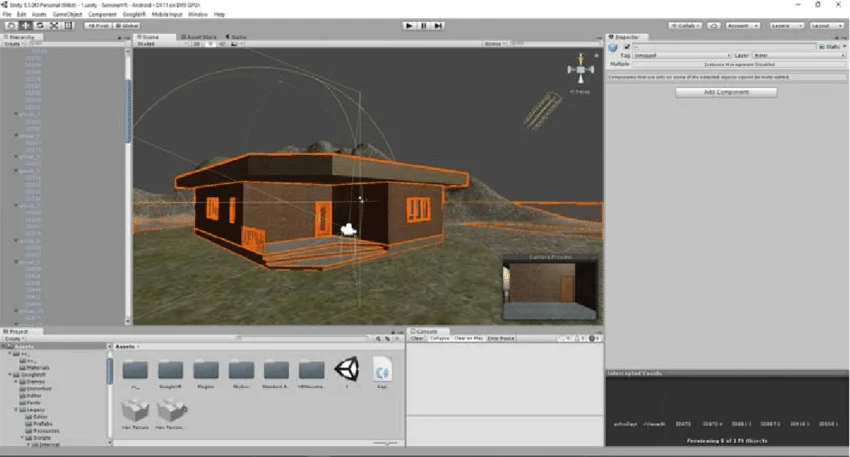This screenshot has height=457, width=850.
Task: Open the Tag dropdown
Action: coord(681,55)
